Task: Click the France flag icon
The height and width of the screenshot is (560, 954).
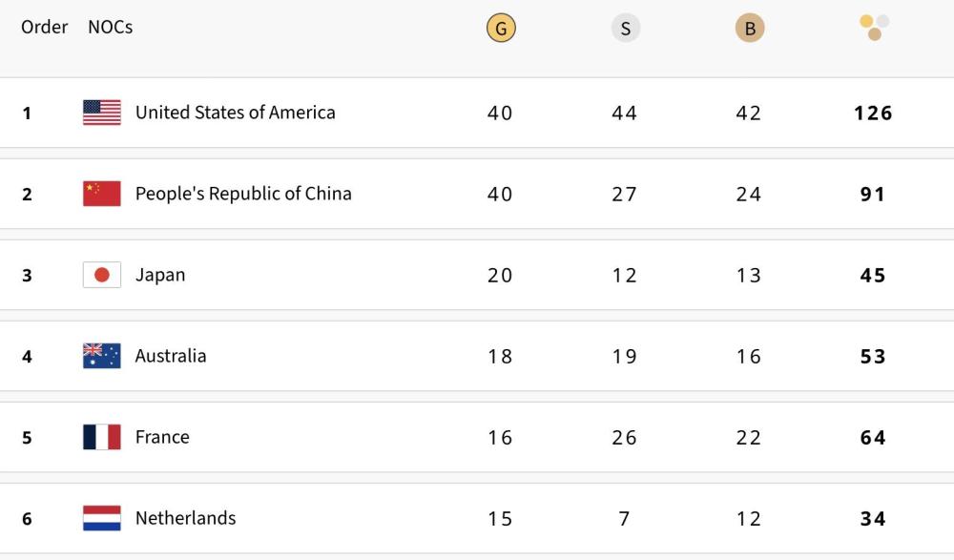Action: 102,437
